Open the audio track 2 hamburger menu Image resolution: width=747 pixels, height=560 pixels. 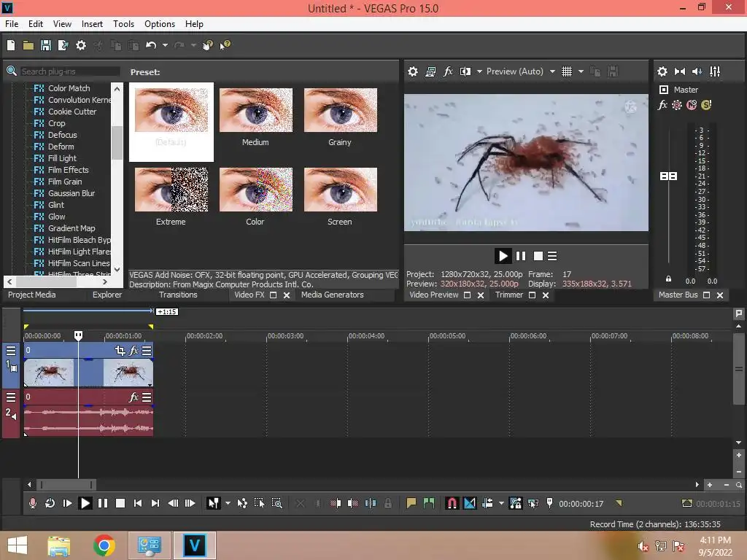point(10,397)
